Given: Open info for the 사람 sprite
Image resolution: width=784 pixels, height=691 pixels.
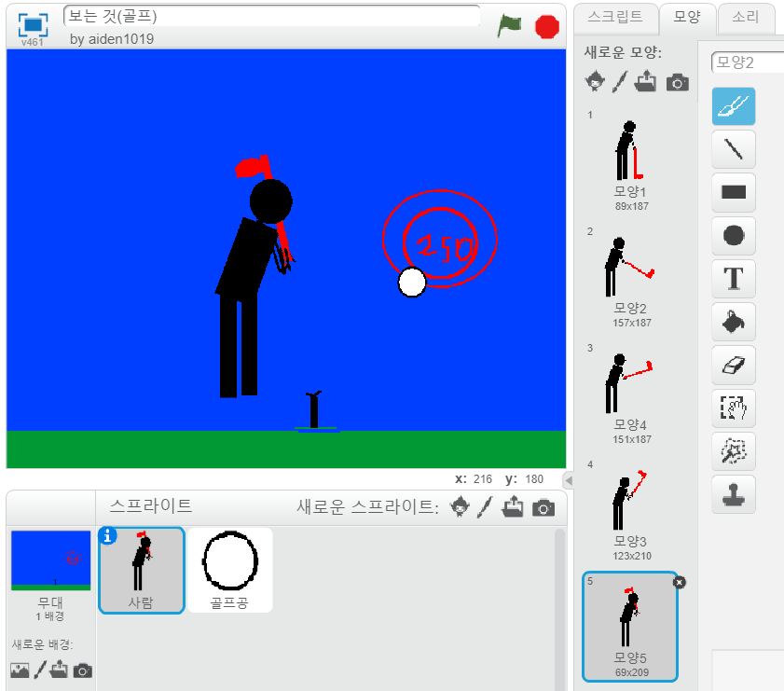Looking at the screenshot, I should 108,535.
